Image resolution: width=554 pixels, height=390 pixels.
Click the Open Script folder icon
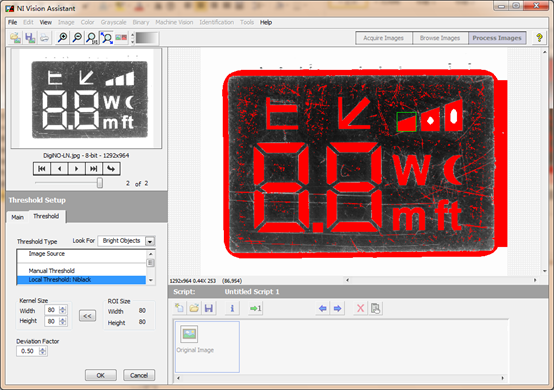(x=194, y=308)
